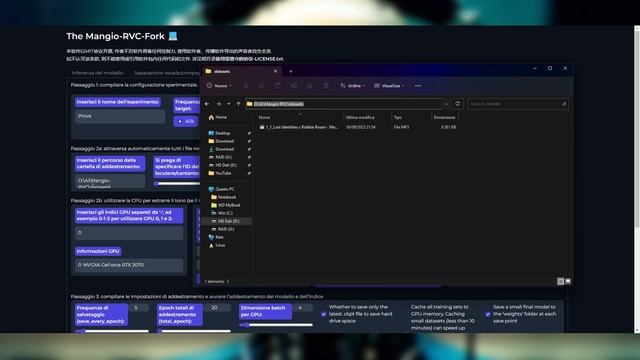
Task: Select highlighted HD Dati (D:) under Questo PC
Action: pyautogui.click(x=227, y=221)
